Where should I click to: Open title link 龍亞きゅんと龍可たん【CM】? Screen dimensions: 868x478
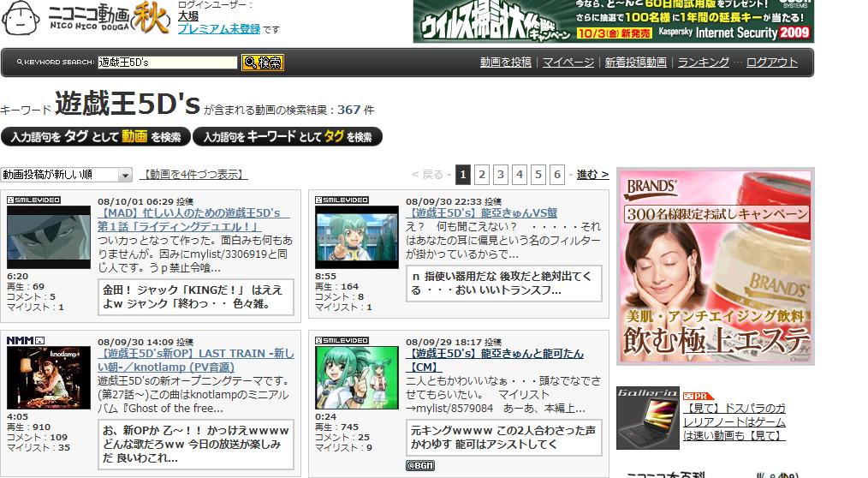click(x=494, y=360)
